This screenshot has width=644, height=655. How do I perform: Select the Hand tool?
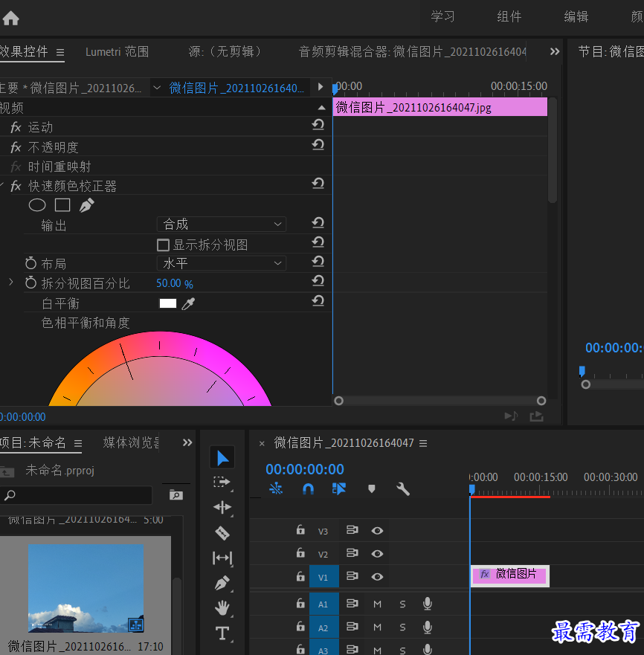click(222, 608)
